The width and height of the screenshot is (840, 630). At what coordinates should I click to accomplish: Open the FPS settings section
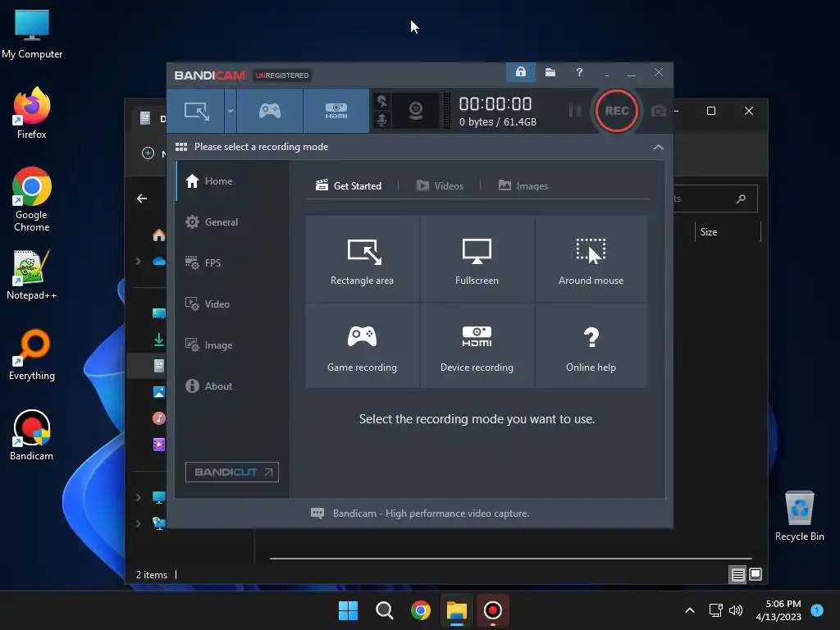[231, 263]
